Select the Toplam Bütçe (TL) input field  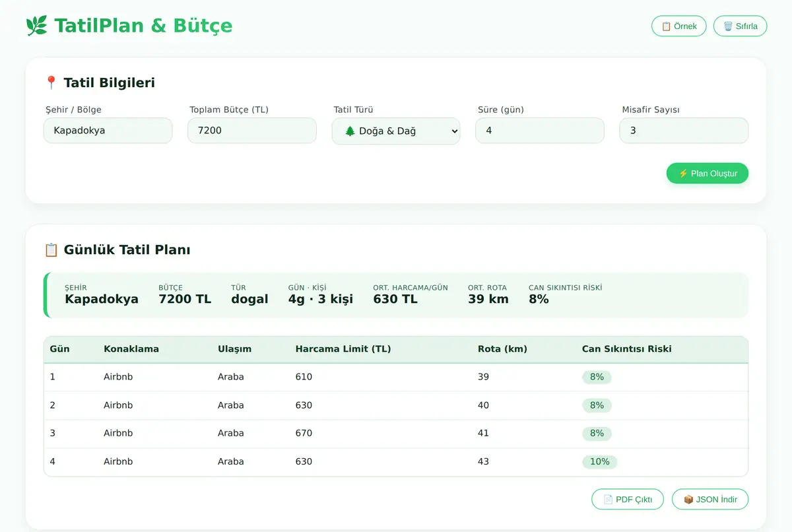click(252, 131)
